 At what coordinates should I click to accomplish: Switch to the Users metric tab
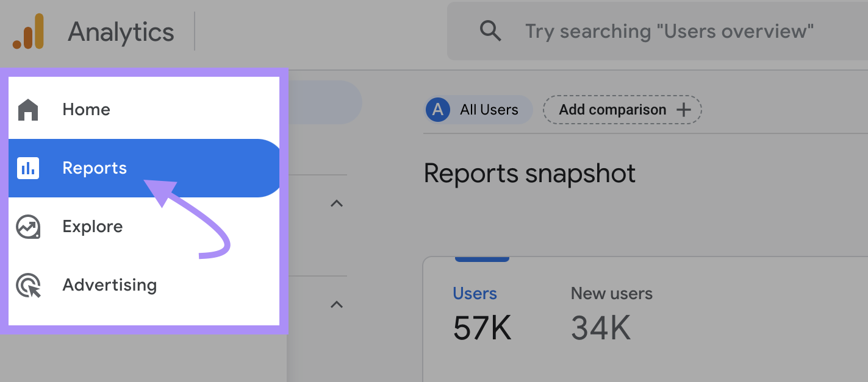click(x=475, y=293)
